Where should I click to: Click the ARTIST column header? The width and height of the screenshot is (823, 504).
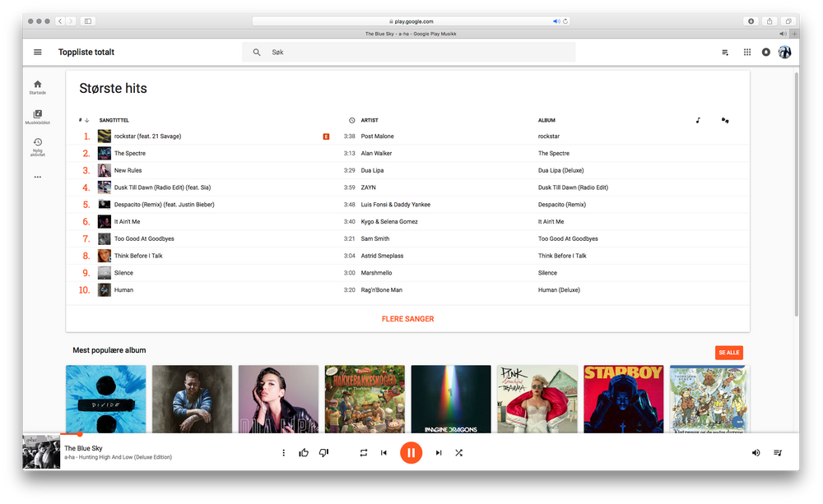[x=370, y=120]
